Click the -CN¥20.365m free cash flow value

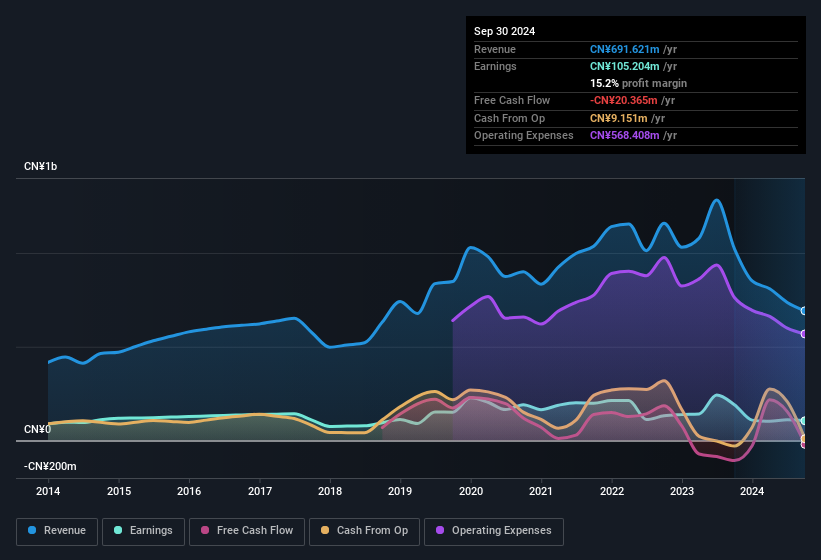[624, 100]
